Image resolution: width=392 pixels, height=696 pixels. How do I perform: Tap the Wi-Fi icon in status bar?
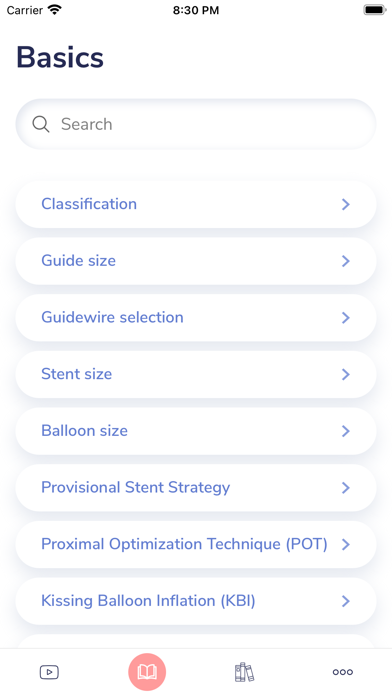click(55, 10)
